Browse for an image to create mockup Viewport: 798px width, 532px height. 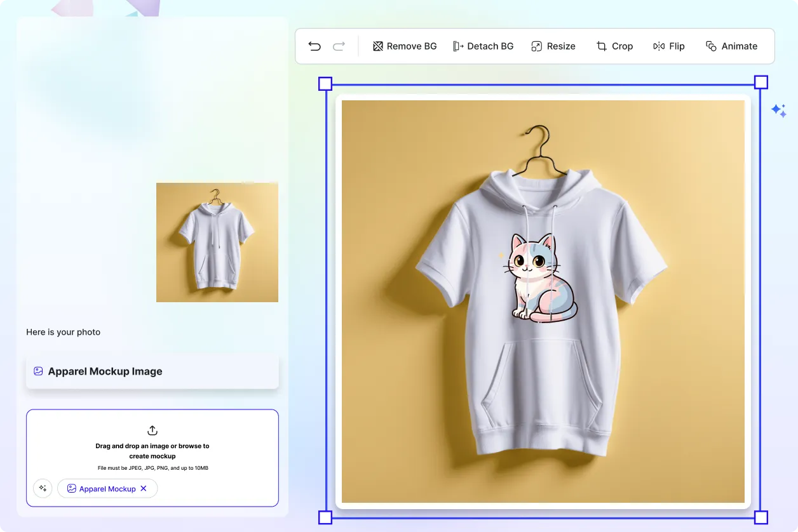152,451
